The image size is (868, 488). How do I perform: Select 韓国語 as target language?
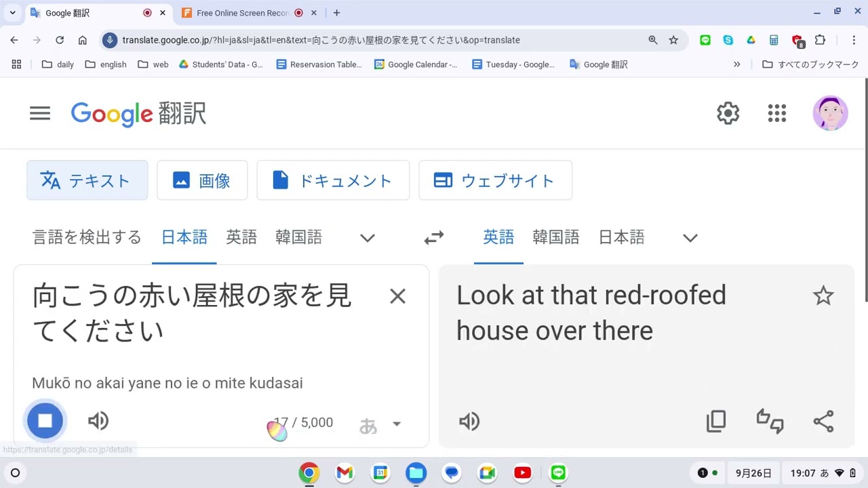pyautogui.click(x=556, y=237)
